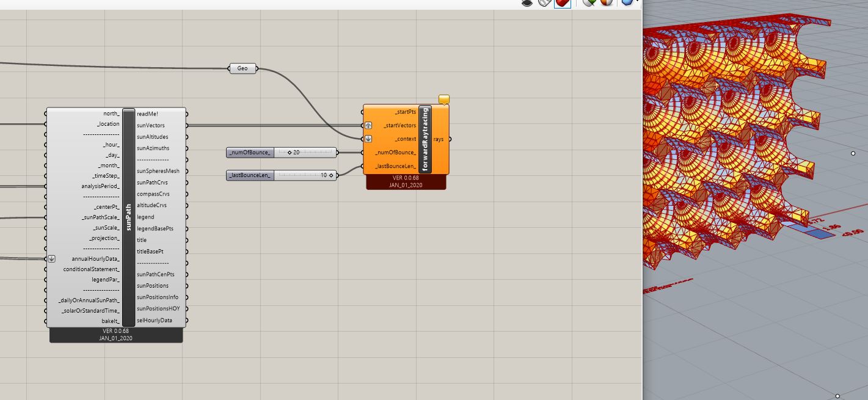Click the yellow balloon above forwardRaytracing
Viewport: 868px width, 400px height.
tap(444, 98)
